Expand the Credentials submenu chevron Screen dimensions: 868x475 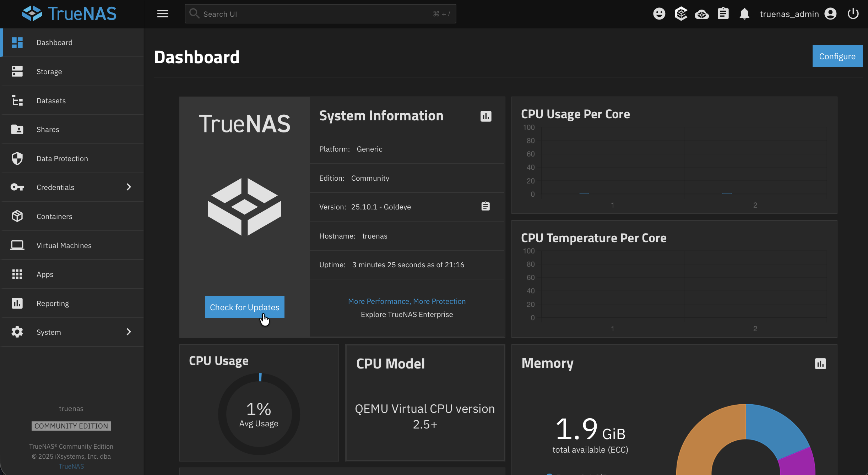coord(129,187)
